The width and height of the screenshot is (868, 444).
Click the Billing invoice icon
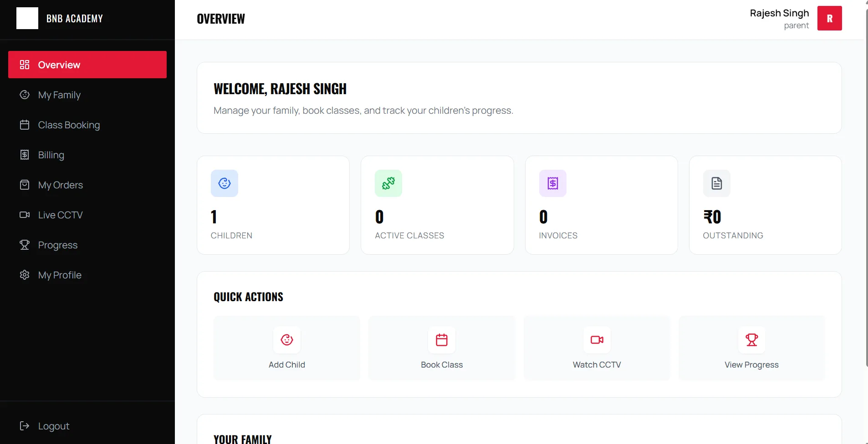25,155
